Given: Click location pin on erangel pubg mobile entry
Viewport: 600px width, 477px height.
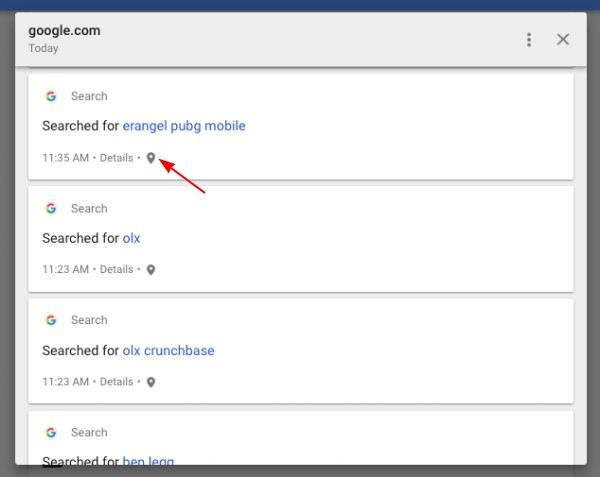Looking at the screenshot, I should (x=151, y=158).
